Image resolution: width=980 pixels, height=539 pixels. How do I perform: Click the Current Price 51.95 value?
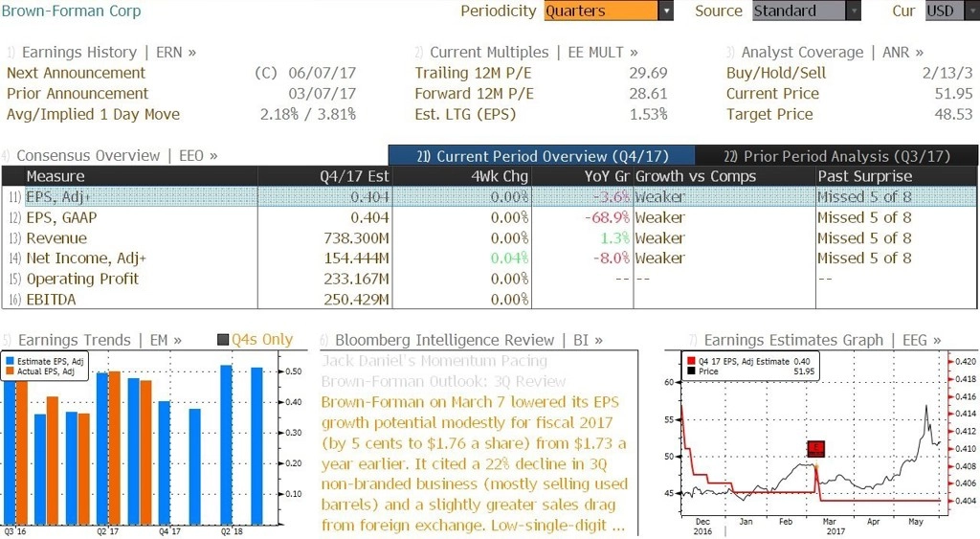[x=954, y=94]
